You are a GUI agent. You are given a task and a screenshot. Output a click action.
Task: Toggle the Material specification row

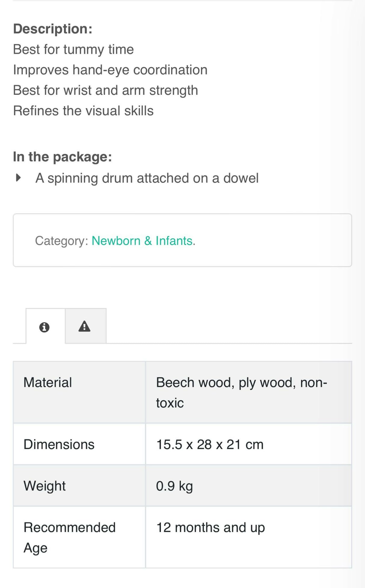pyautogui.click(x=79, y=392)
